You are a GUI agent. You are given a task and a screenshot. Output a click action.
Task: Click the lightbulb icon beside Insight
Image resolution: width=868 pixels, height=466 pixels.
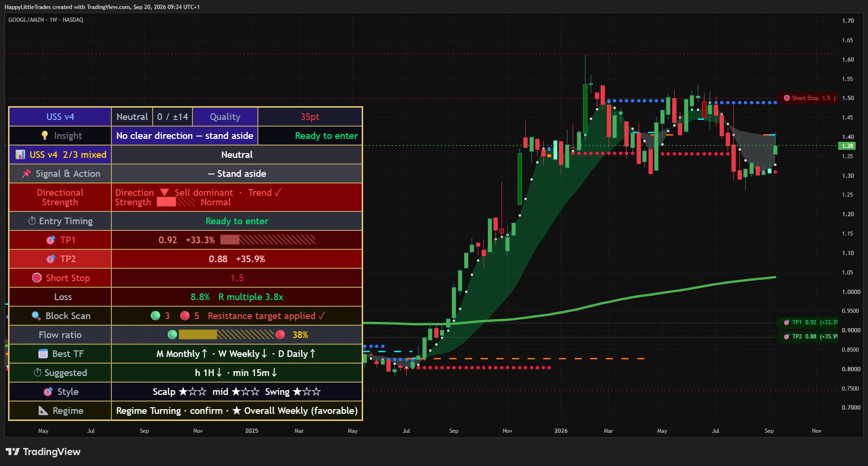point(45,136)
